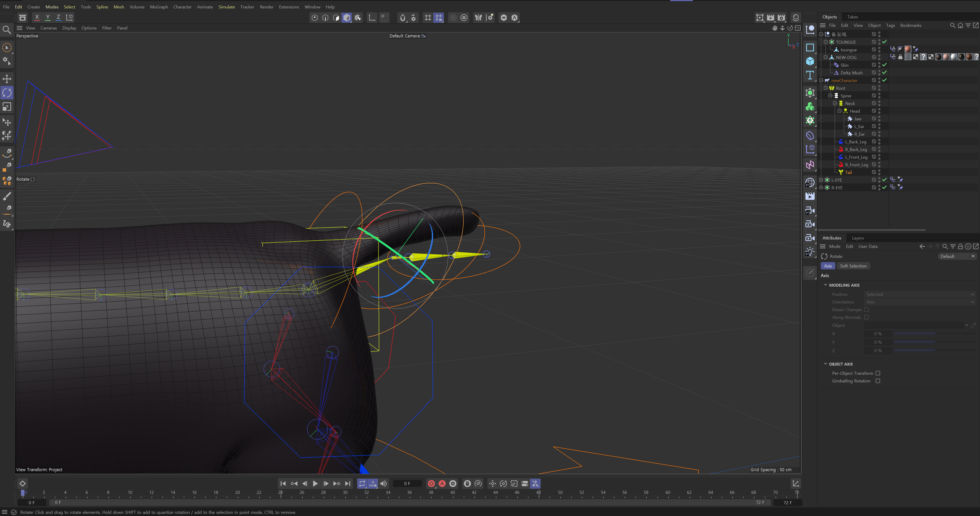This screenshot has height=516, width=980.
Task: Expand the L-EYE tree node
Action: [821, 180]
